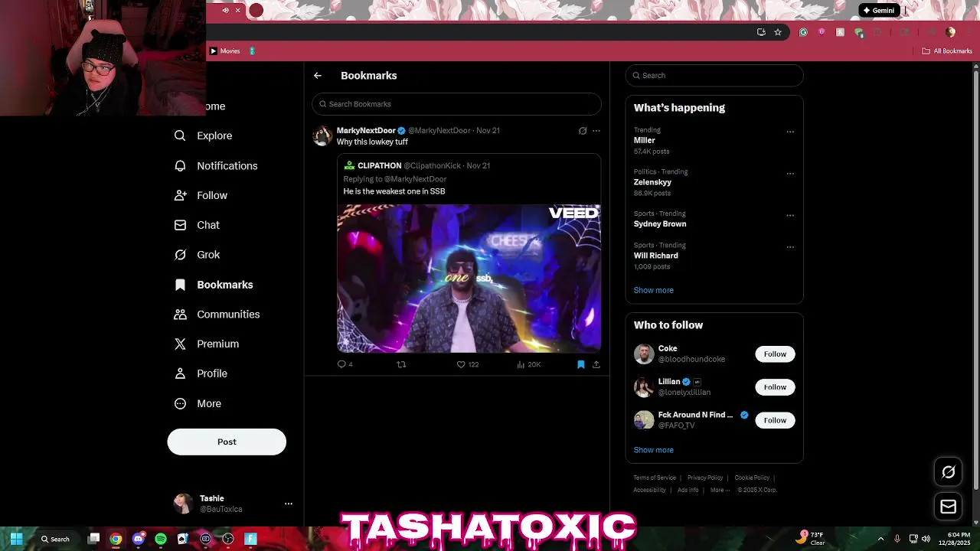Expand the More menu in the sidebar

[x=198, y=403]
